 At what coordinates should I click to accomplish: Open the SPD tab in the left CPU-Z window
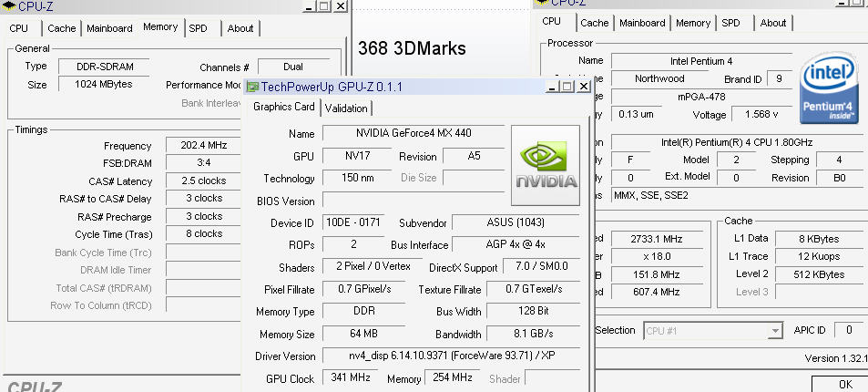click(198, 28)
